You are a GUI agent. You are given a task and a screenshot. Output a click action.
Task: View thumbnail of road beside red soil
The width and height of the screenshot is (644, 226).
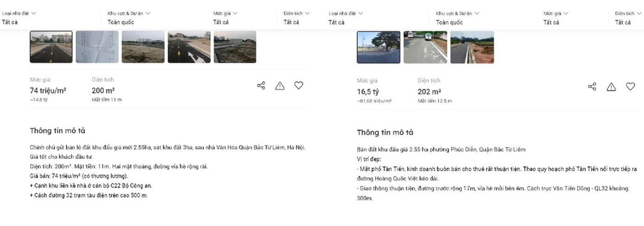(472, 47)
